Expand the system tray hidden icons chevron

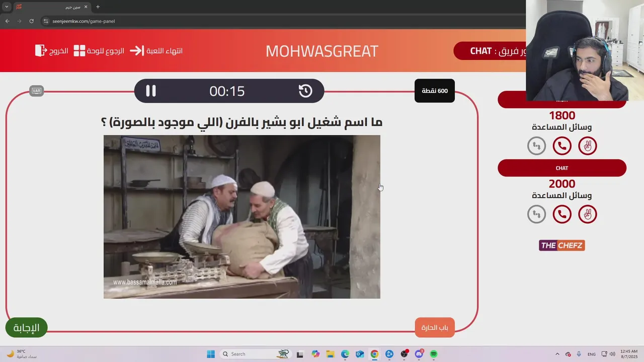[x=557, y=354]
